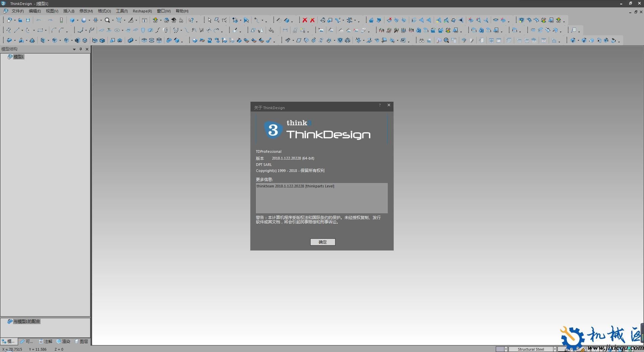Select 模型1 in the model tree
The height and width of the screenshot is (352, 644).
(x=19, y=56)
